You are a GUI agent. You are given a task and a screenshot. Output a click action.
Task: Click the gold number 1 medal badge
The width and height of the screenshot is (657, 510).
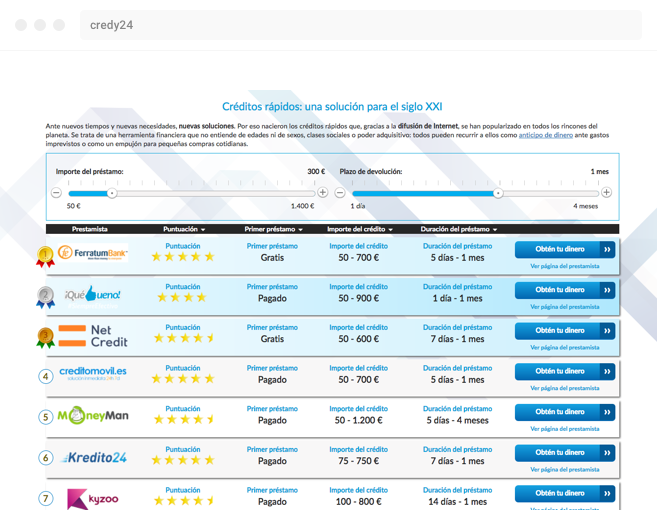(45, 256)
